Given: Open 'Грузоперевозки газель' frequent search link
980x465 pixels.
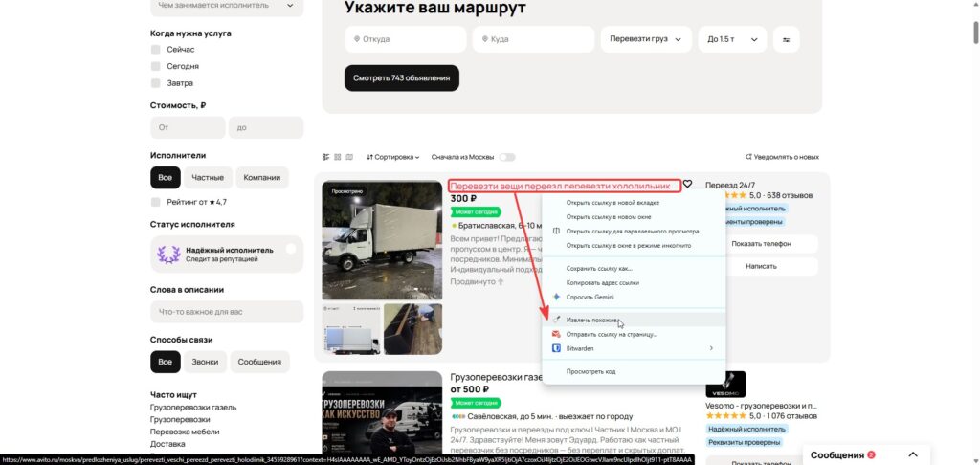Looking at the screenshot, I should pos(193,407).
